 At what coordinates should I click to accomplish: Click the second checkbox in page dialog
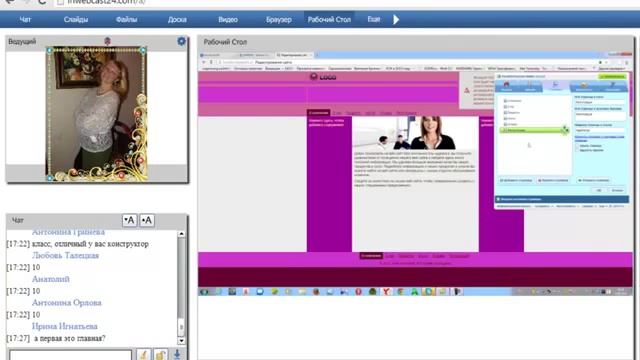pyautogui.click(x=577, y=150)
